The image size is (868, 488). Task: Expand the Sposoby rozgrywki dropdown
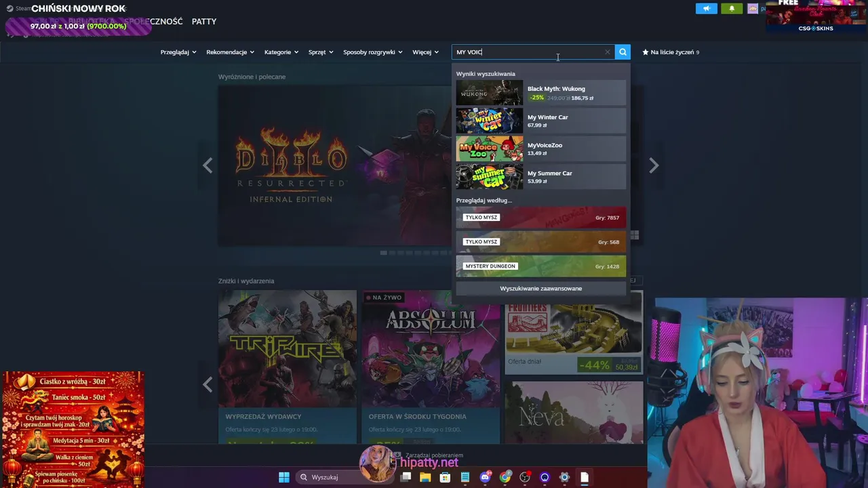point(373,52)
